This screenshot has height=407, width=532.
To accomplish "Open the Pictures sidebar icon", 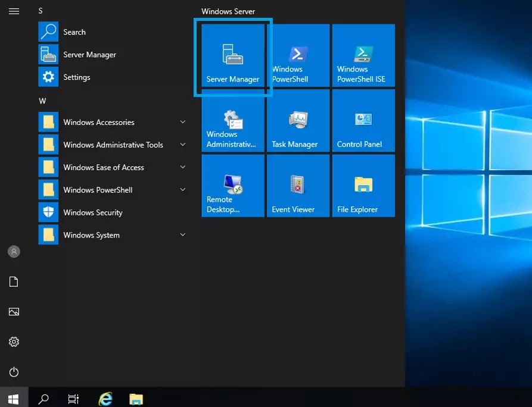I will click(14, 312).
